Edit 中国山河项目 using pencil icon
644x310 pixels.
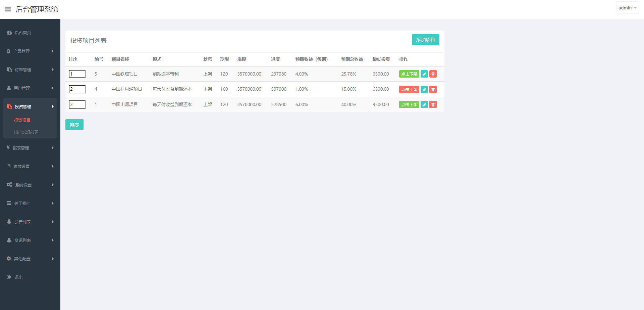tap(424, 104)
